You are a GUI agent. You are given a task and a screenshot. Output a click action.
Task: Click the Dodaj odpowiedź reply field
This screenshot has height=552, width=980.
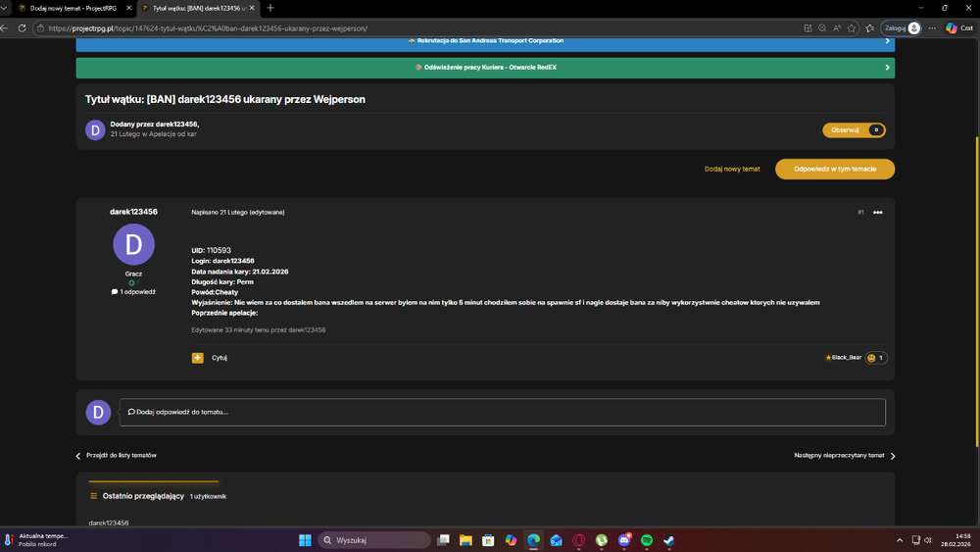coord(503,412)
